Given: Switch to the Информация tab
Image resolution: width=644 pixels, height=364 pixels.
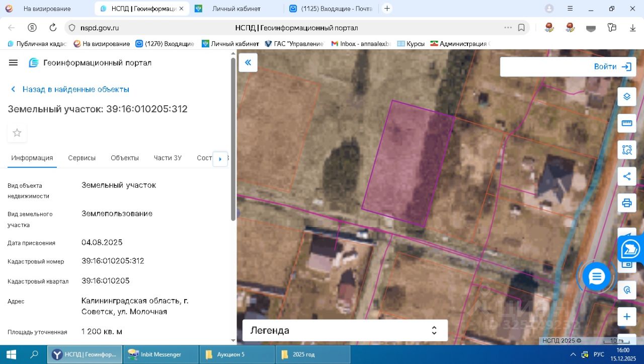Looking at the screenshot, I should coord(32,158).
